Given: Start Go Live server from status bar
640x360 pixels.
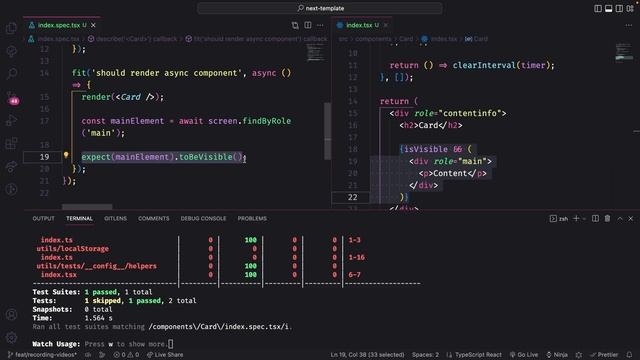Looking at the screenshot, I should pyautogui.click(x=524, y=355).
